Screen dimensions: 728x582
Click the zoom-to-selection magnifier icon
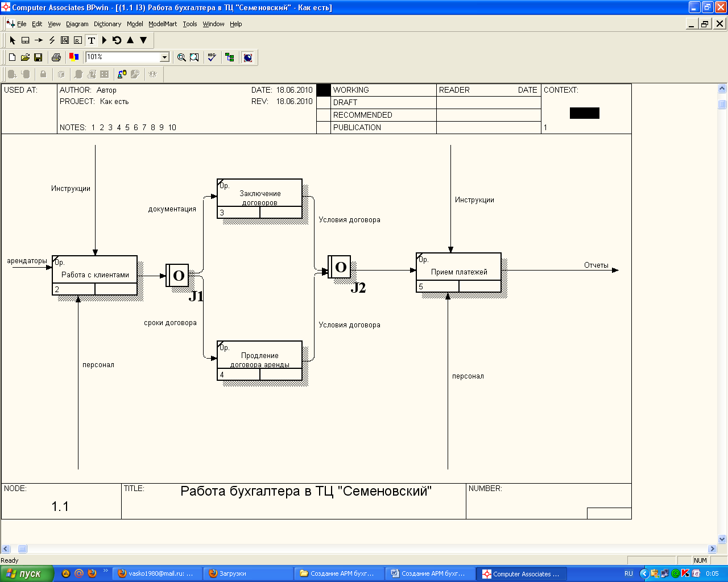click(x=195, y=57)
